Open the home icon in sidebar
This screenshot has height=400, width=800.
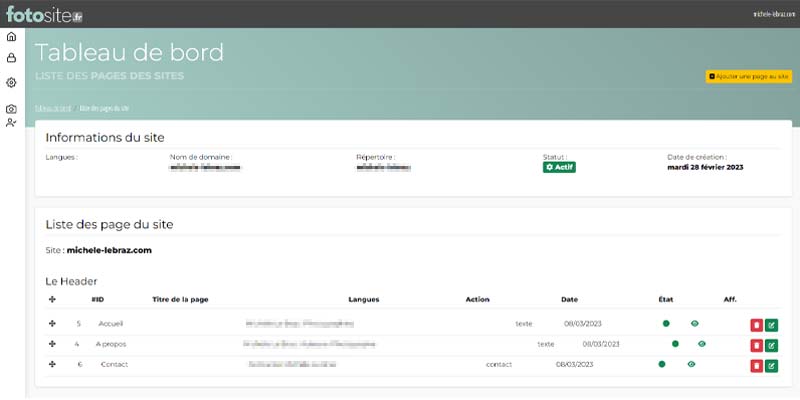(11, 37)
